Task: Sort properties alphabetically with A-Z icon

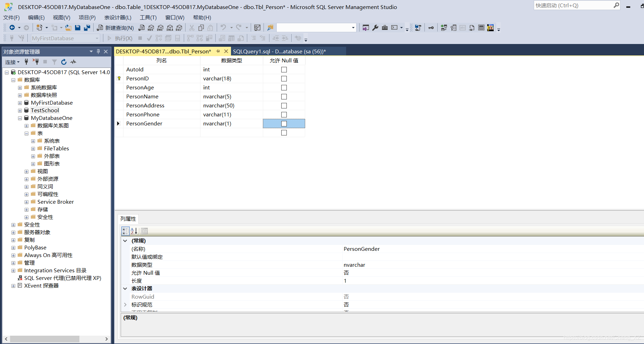Action: 134,231
